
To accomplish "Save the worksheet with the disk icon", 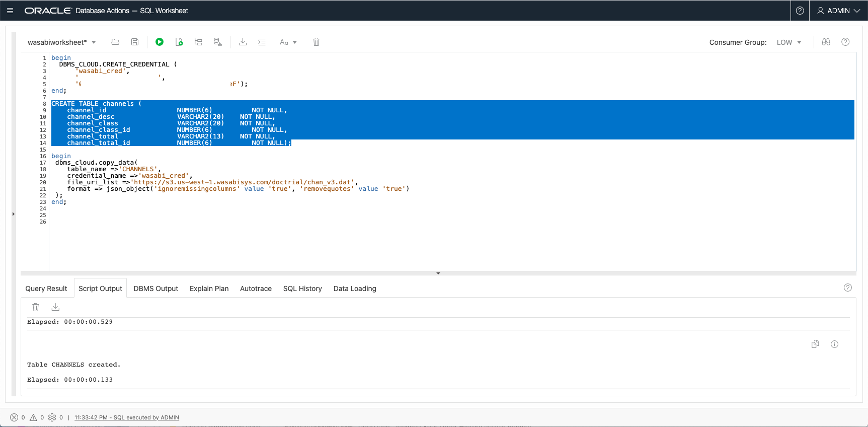I will coord(135,42).
